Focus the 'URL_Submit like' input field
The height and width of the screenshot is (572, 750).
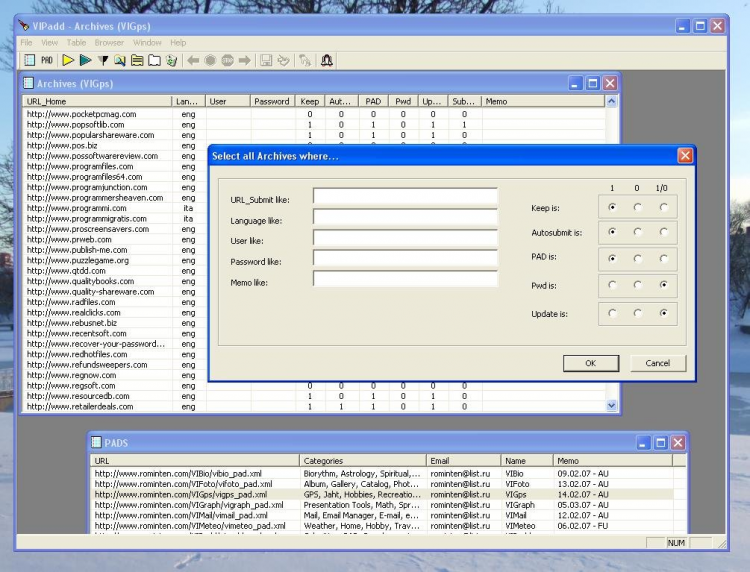pos(405,197)
